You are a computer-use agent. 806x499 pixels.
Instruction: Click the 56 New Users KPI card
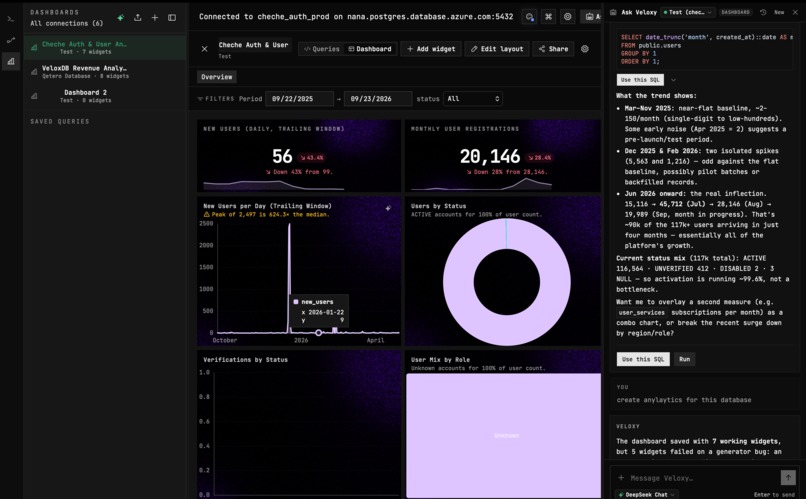[x=299, y=156]
